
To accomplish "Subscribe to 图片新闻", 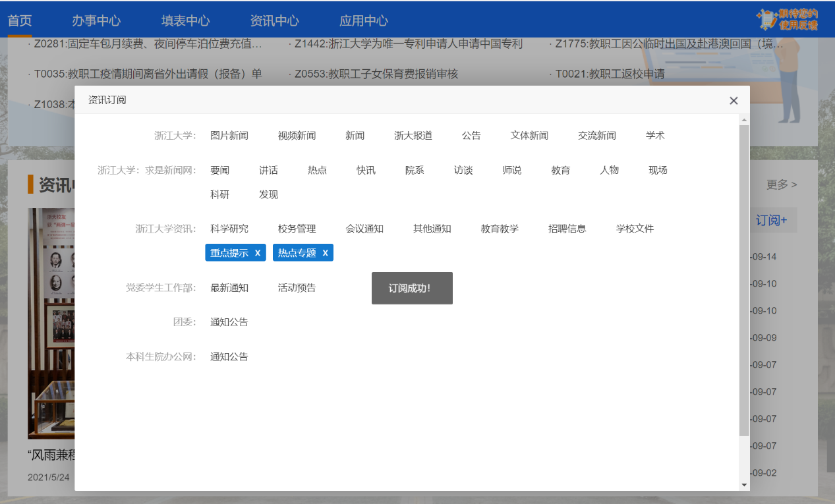I will 229,136.
